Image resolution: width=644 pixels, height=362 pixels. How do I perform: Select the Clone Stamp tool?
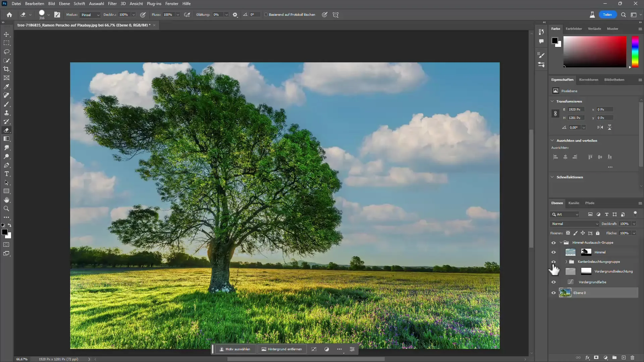[x=7, y=113]
